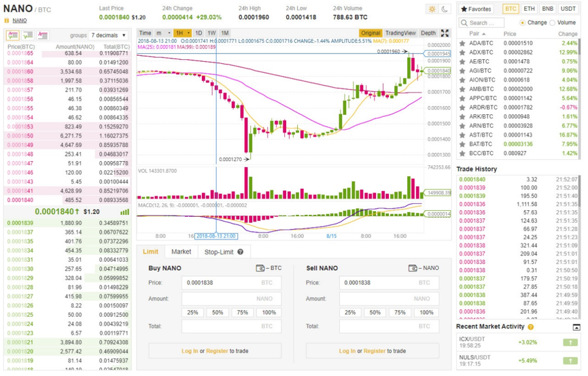Click the Trade History scrollbar
This screenshot has width=588, height=376.
point(578,192)
